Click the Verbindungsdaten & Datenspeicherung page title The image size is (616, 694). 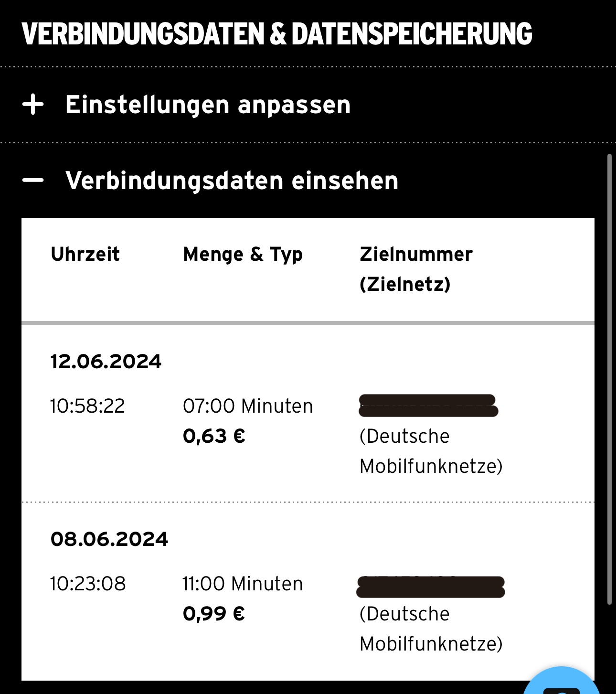(x=277, y=34)
